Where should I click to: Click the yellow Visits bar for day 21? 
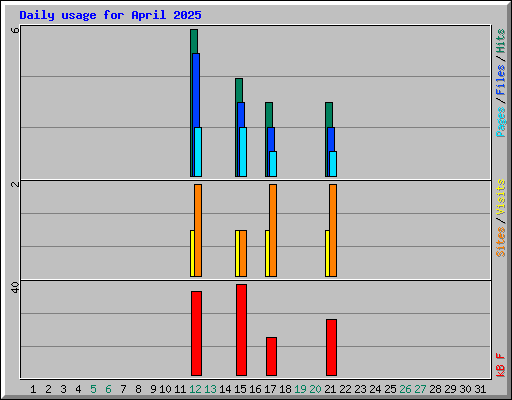[327, 253]
